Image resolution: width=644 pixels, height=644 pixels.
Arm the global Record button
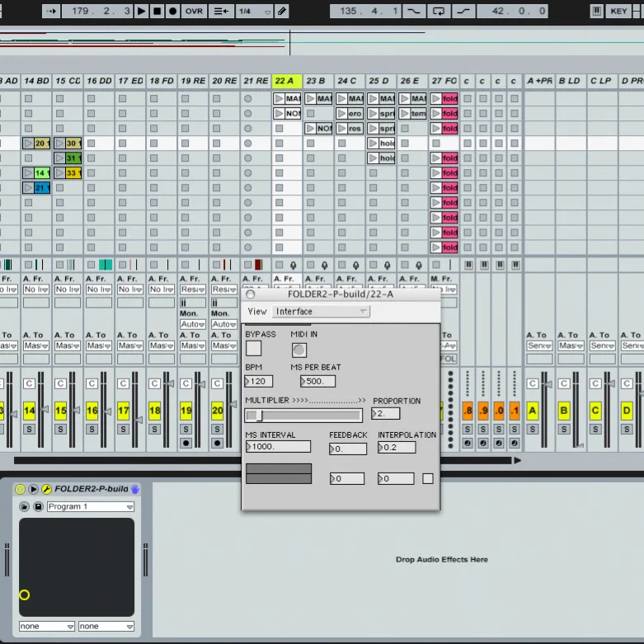pyautogui.click(x=173, y=11)
